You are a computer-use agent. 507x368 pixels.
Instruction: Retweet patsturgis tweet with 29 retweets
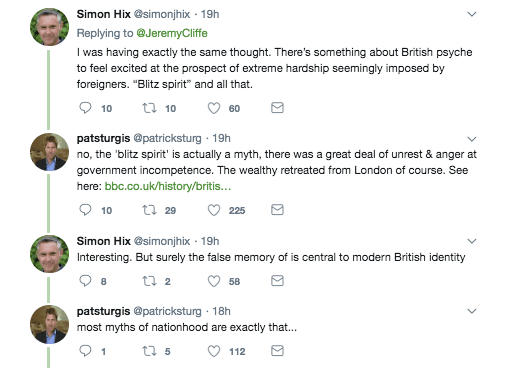tap(149, 210)
